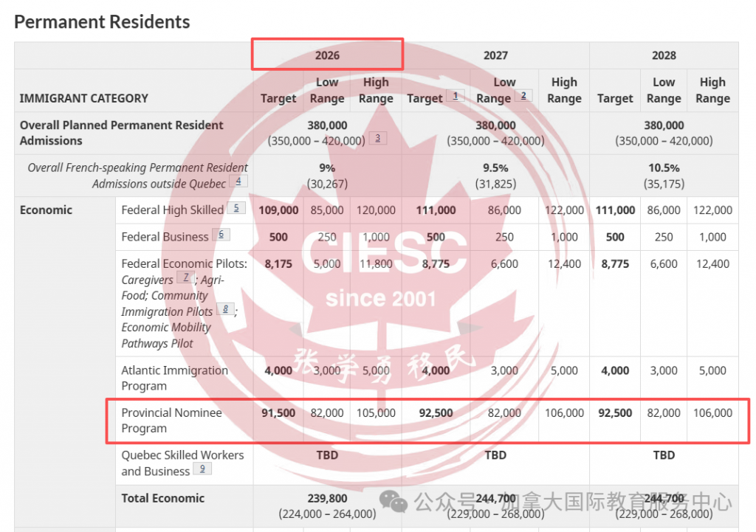This screenshot has height=532, width=756.
Task: Open footnote 2 beside 2027 Low Range
Action: tap(523, 96)
